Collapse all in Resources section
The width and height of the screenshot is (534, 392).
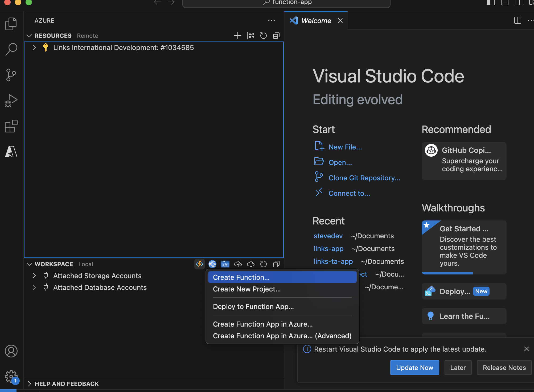pyautogui.click(x=276, y=36)
